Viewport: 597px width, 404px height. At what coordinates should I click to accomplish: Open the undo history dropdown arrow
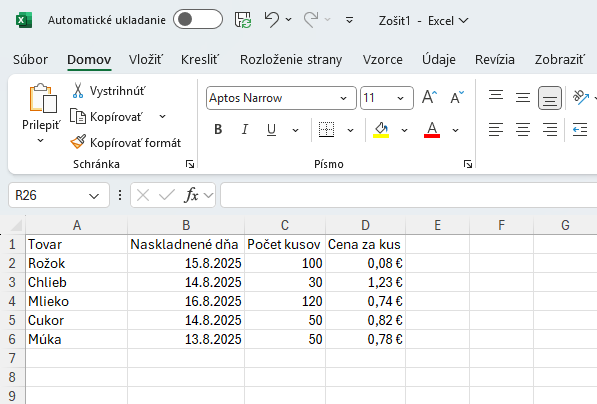pyautogui.click(x=289, y=19)
